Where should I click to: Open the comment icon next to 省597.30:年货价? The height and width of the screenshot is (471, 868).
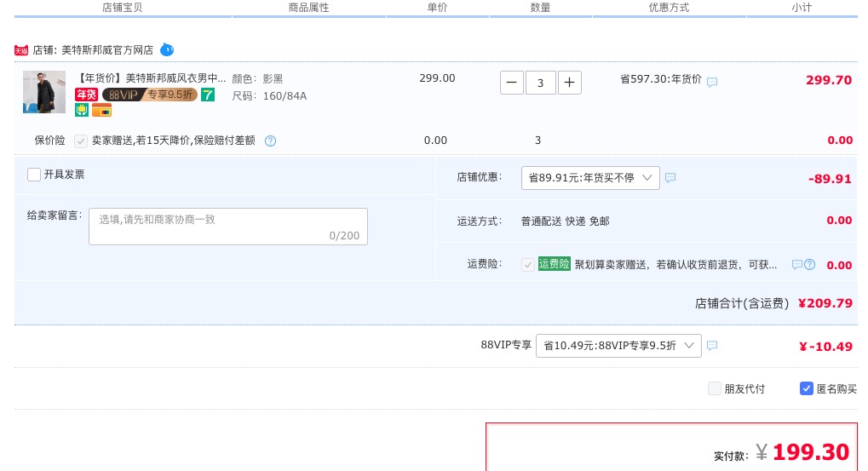(712, 82)
